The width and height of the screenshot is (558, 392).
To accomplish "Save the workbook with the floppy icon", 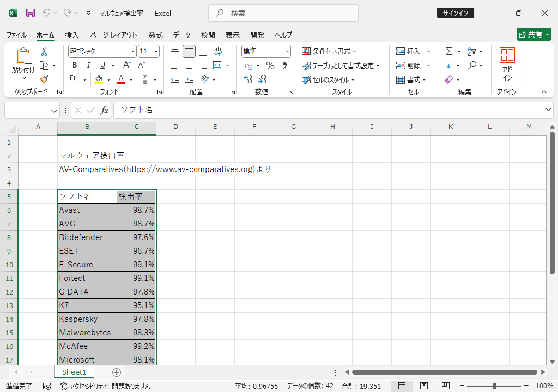I will (31, 13).
